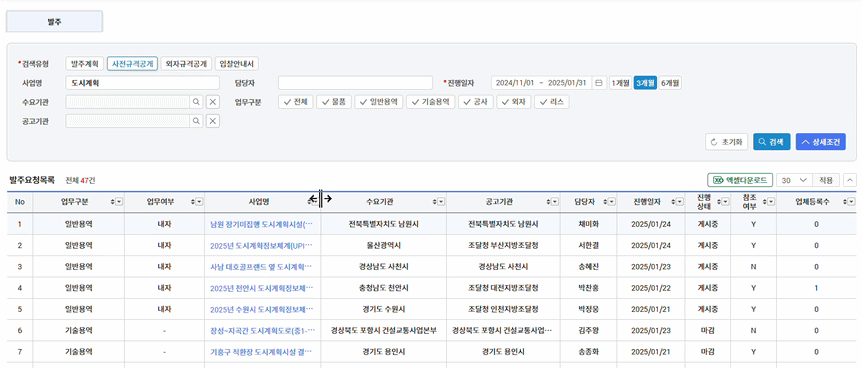Sort by 업무구분 column sort arrows
This screenshot has height=368, width=862.
pyautogui.click(x=113, y=202)
